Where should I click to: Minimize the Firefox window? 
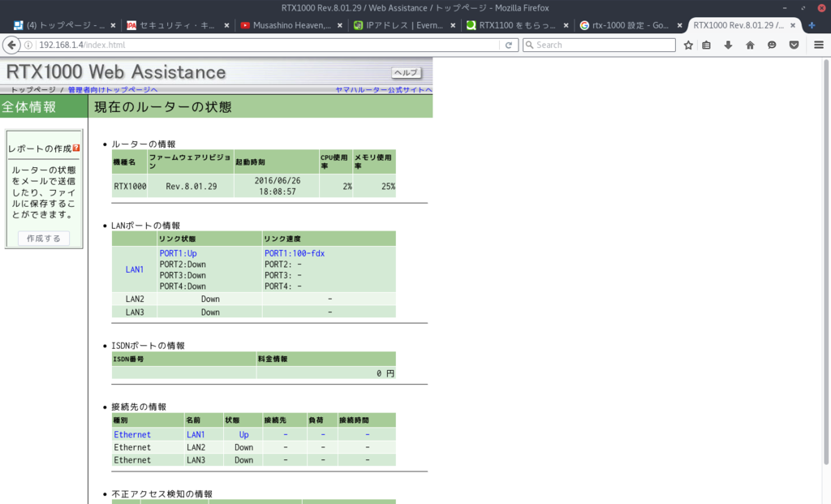785,8
